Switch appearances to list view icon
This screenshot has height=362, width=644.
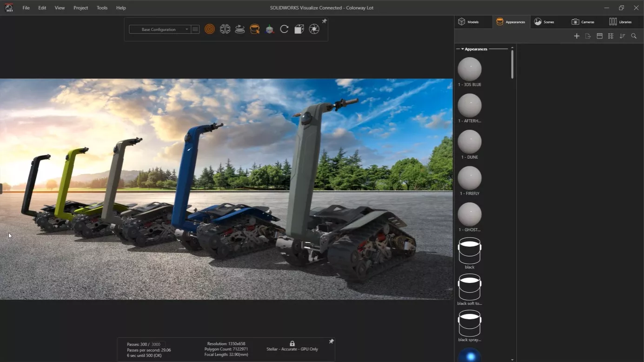(x=611, y=36)
